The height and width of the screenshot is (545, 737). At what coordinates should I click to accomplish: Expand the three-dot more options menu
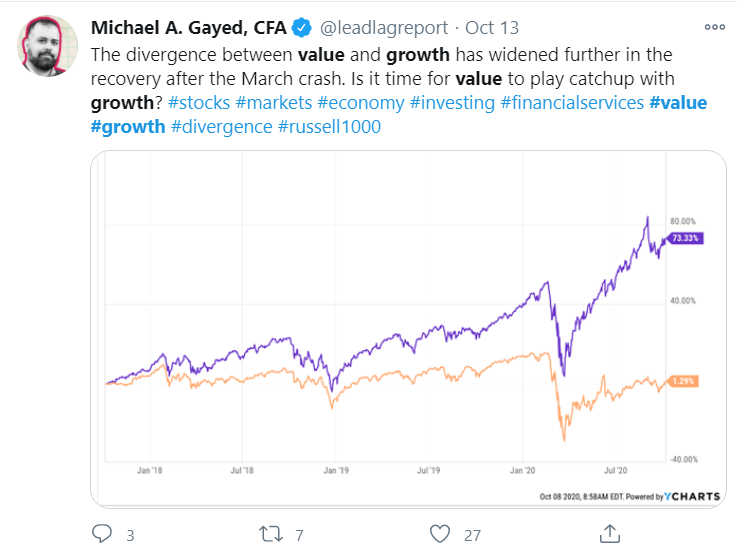tap(714, 27)
